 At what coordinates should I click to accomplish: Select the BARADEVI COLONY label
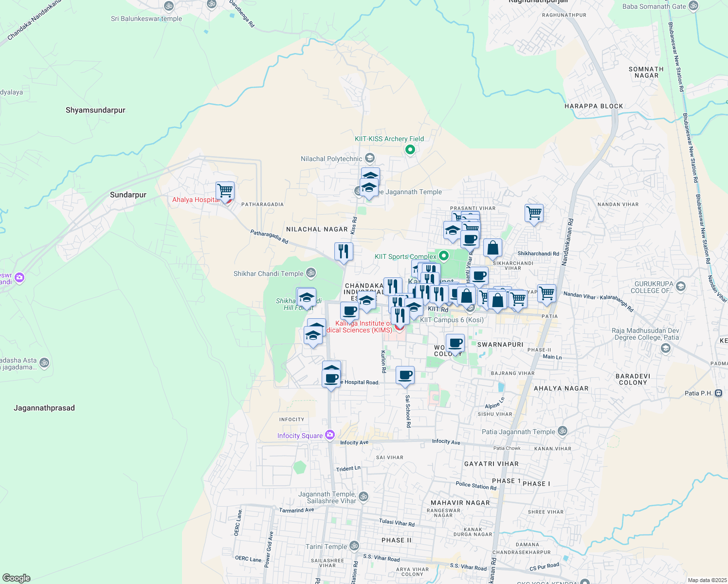point(633,379)
